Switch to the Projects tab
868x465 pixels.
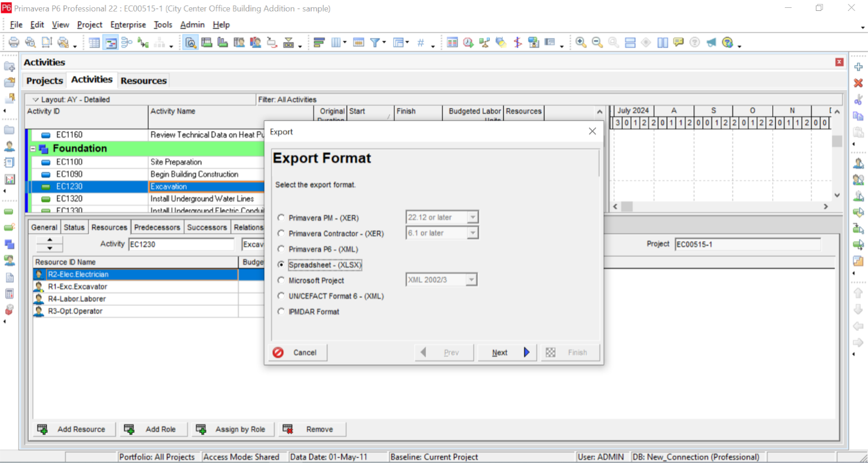pyautogui.click(x=44, y=81)
